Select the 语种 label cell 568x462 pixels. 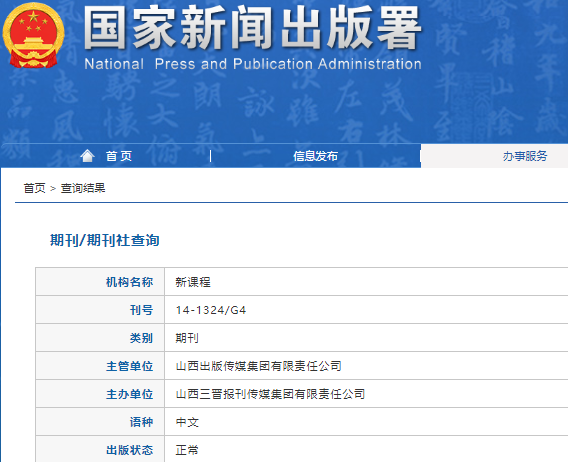click(100, 422)
